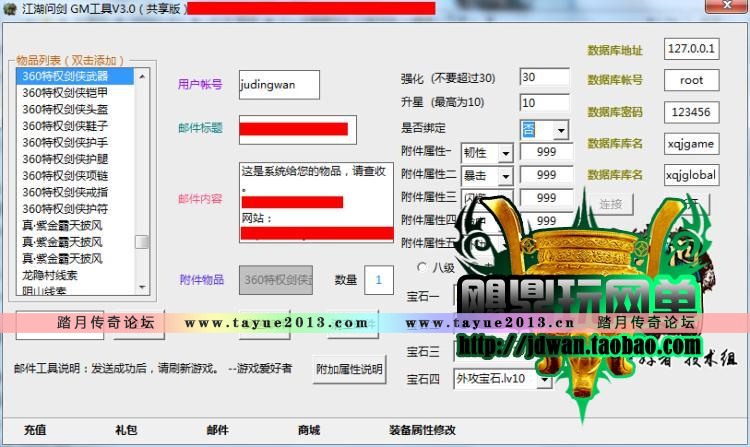Switch to the 装备属性修改 tab
This screenshot has height=447, width=750.
(x=422, y=430)
